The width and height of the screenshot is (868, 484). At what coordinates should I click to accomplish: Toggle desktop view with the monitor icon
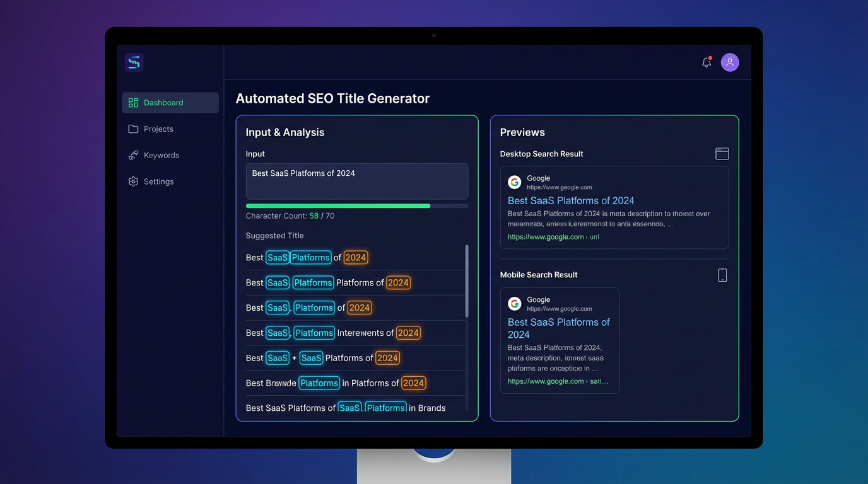(722, 153)
